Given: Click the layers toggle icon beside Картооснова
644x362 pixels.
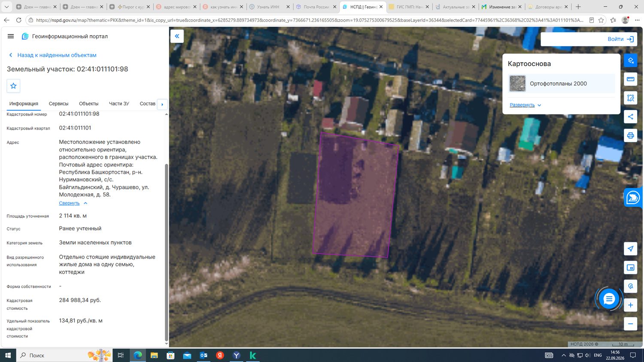Looking at the screenshot, I should point(630,60).
